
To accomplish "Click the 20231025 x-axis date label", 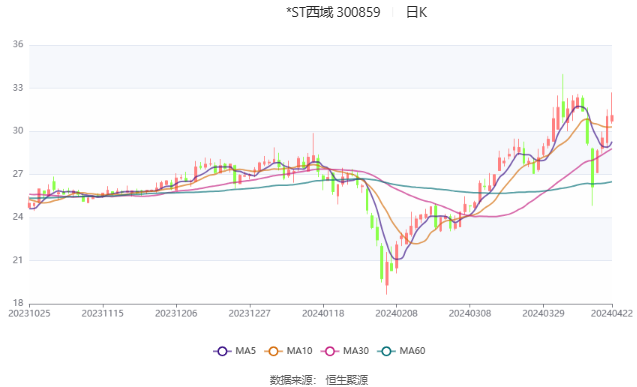I will click(x=29, y=313).
